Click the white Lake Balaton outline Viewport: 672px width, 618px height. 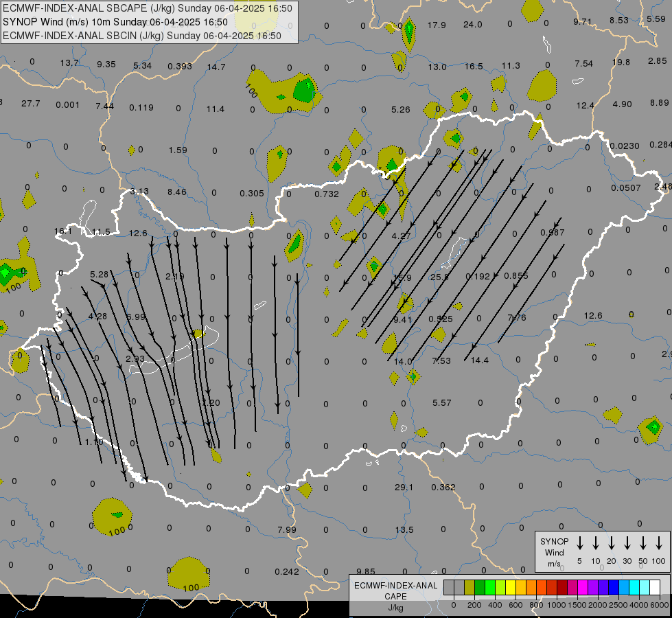click(x=174, y=352)
